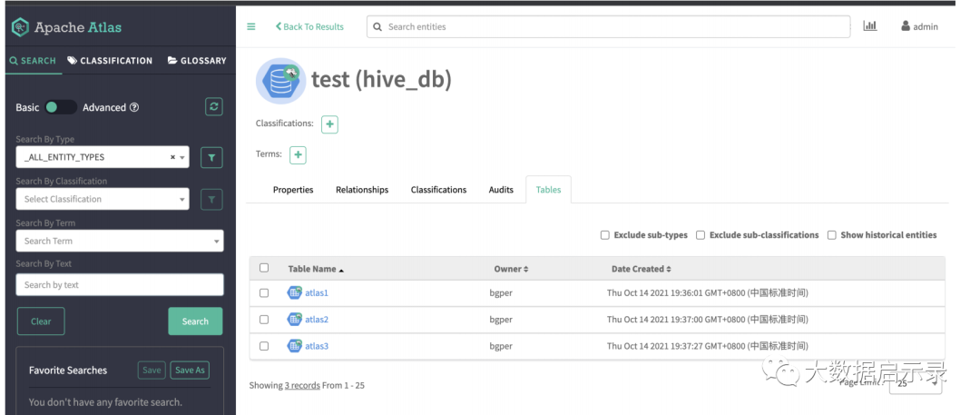Switch to the GLOSSARY sidebar tab
Viewport: 980px width, 415px height.
197,61
